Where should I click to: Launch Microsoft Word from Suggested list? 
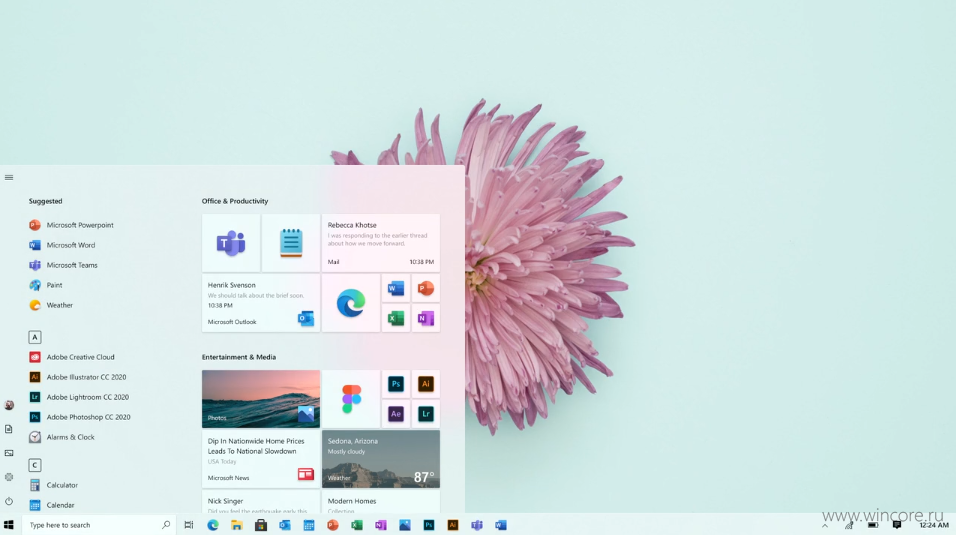(62, 245)
